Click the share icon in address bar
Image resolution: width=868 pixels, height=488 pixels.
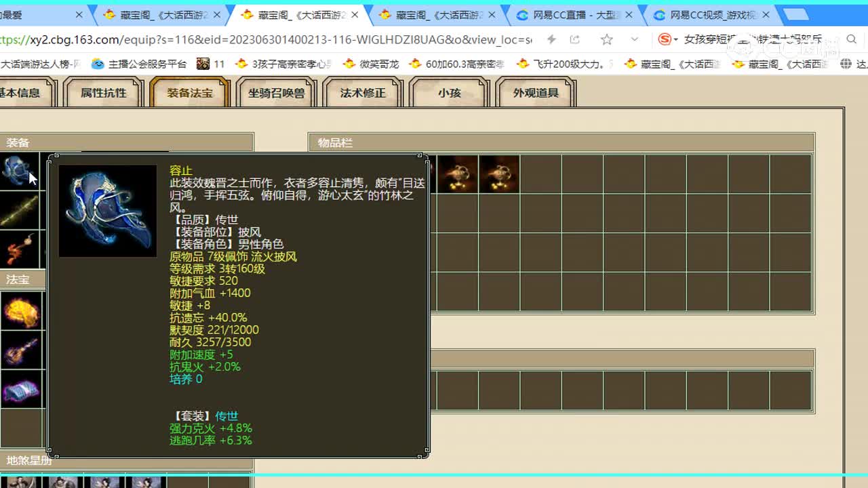click(574, 40)
